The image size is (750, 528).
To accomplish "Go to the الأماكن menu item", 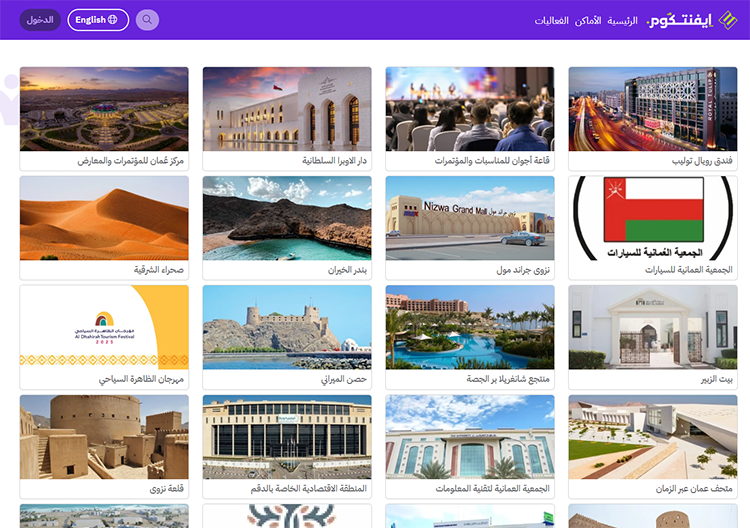I will [588, 21].
